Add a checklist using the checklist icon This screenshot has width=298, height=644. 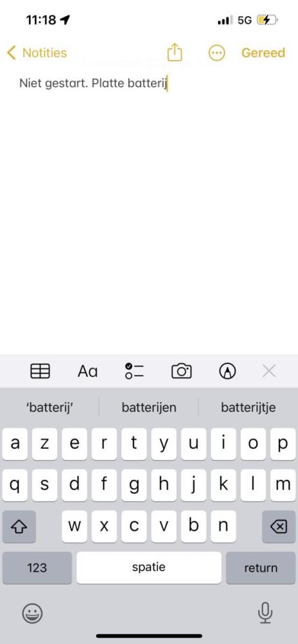point(134,371)
